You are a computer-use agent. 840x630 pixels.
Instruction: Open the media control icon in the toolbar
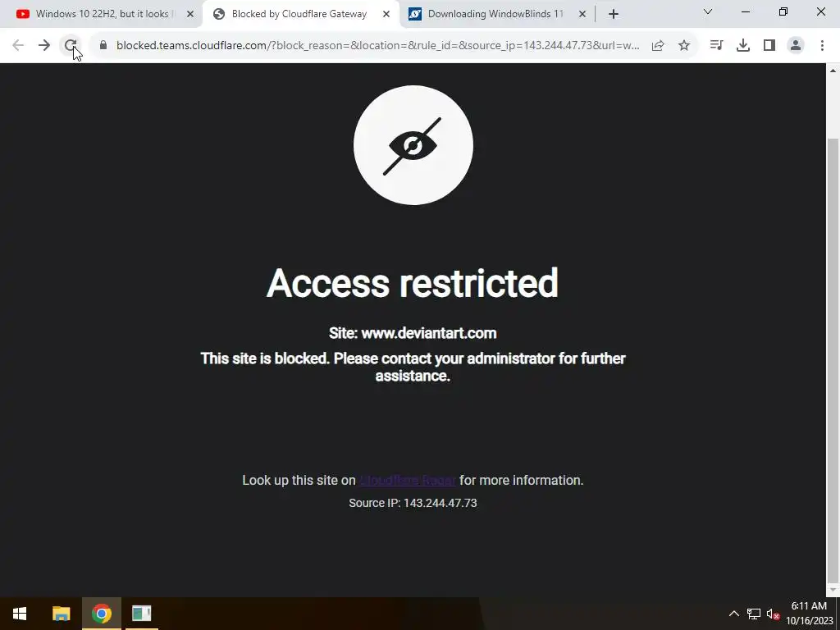coord(716,46)
